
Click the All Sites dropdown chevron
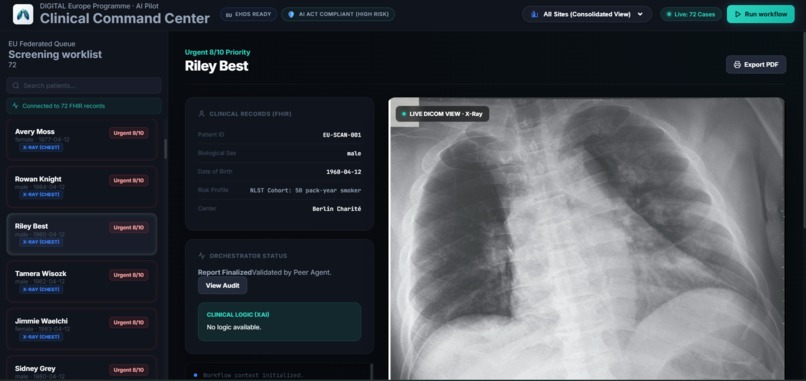click(x=640, y=14)
